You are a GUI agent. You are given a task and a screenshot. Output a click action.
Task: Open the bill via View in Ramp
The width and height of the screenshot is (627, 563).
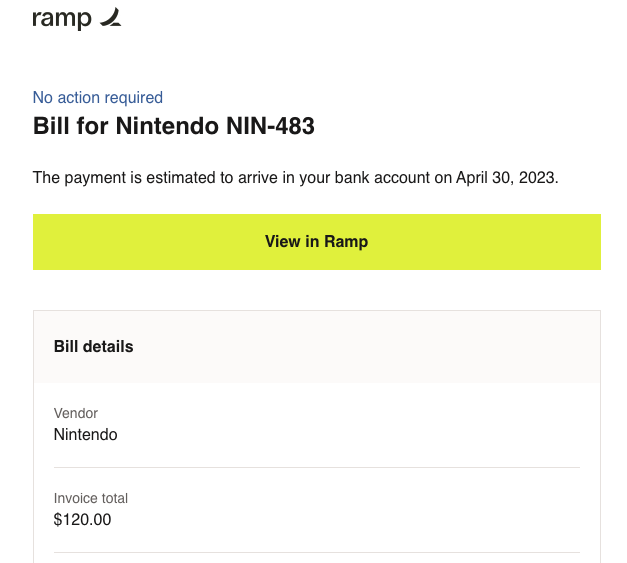(316, 242)
